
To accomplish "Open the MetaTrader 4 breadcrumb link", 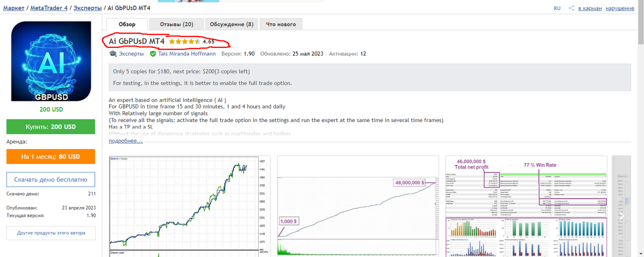I will 49,8.
